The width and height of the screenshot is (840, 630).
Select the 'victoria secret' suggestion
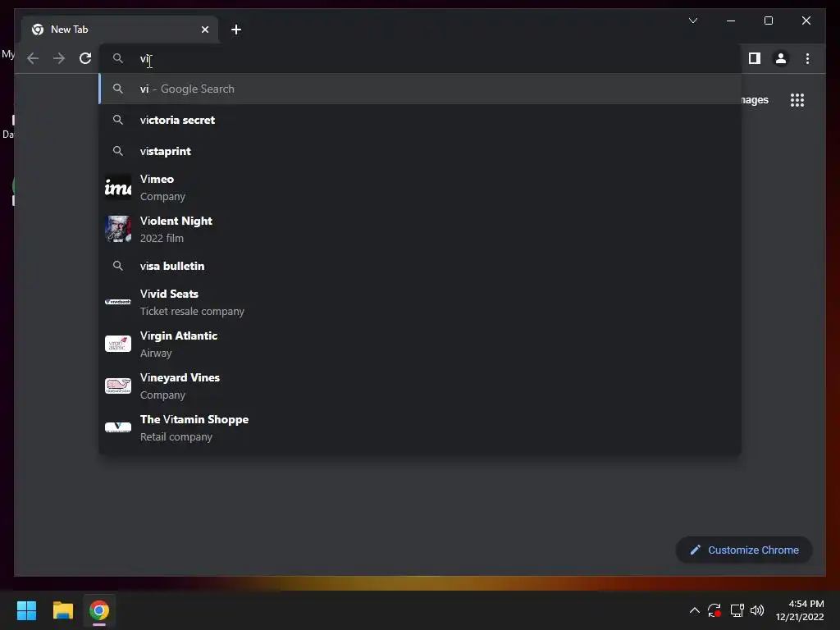click(420, 120)
